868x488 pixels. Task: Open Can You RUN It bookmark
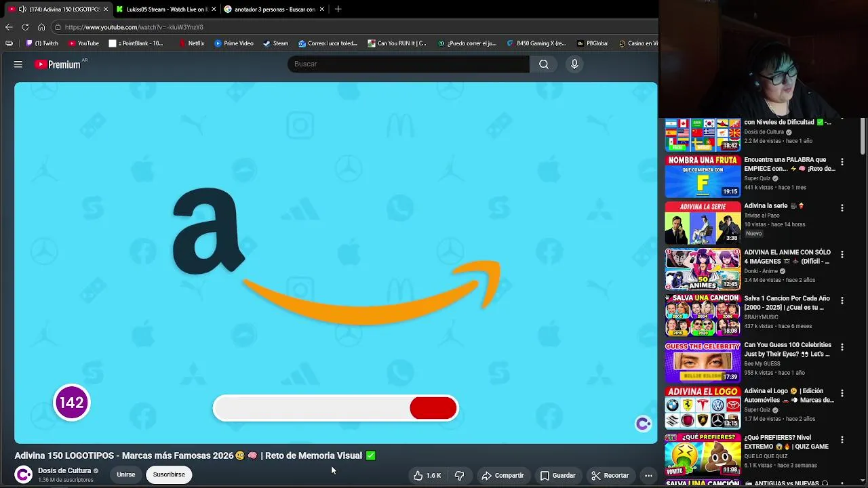point(397,43)
